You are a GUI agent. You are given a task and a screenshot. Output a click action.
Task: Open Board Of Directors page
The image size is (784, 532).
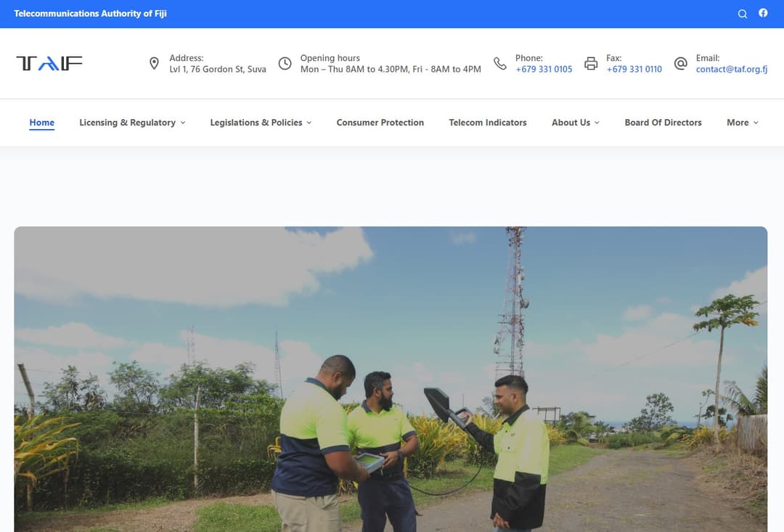[663, 123]
